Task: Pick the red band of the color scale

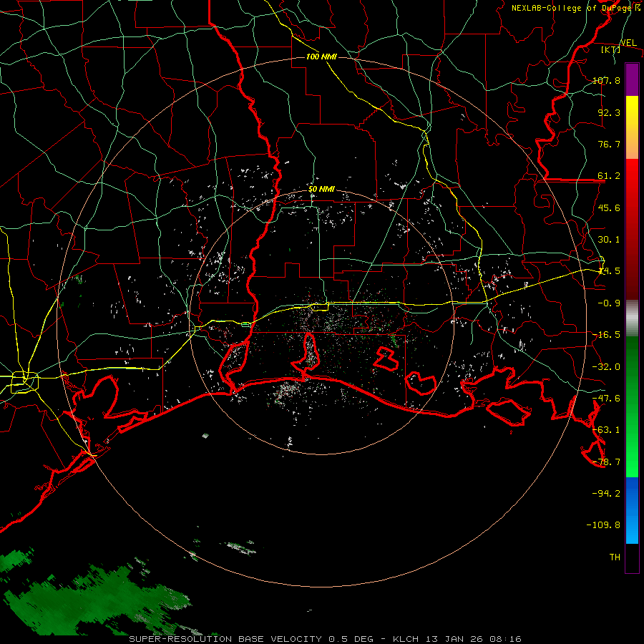Action: coord(632,229)
